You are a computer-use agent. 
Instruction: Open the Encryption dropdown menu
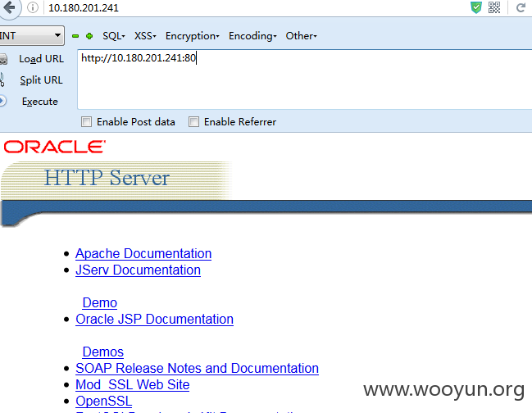pyautogui.click(x=193, y=36)
